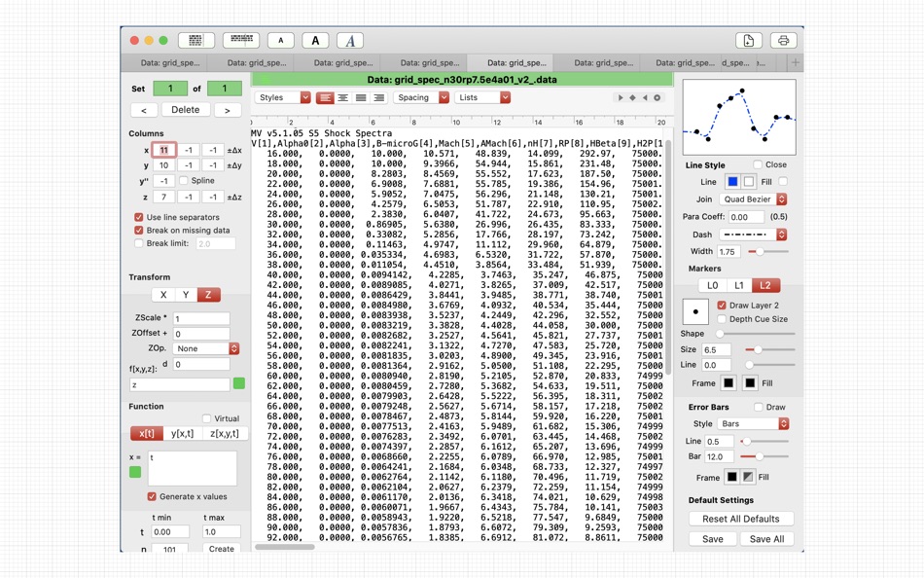
Task: Click the Delete set button
Action: [186, 110]
